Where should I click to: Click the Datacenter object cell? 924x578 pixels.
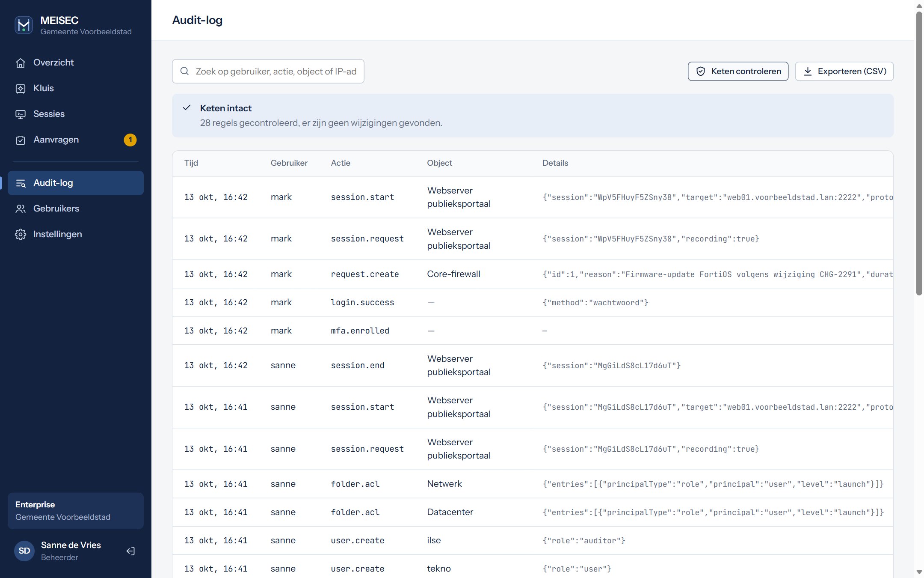(450, 512)
